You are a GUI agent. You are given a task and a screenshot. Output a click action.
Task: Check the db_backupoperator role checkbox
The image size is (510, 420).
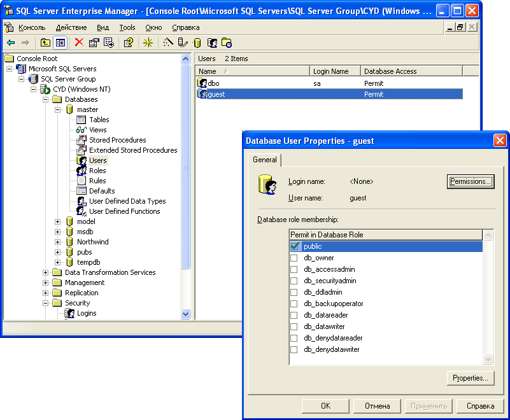(x=294, y=304)
